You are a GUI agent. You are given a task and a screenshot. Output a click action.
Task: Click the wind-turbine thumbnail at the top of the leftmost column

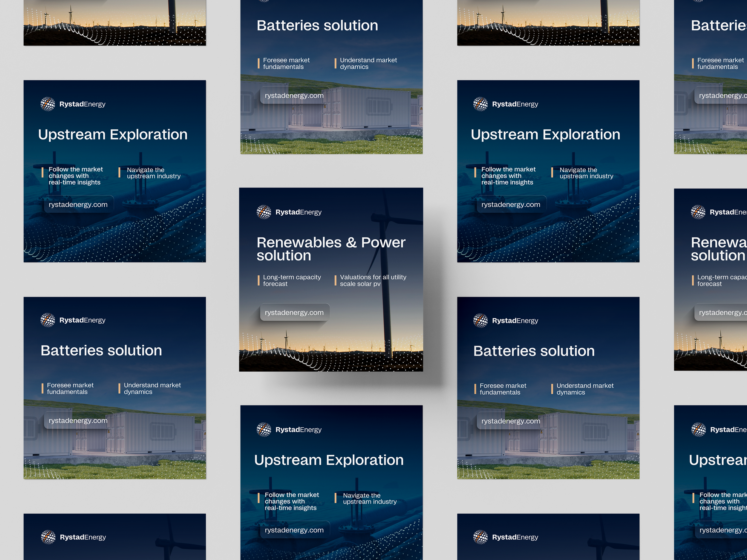(x=115, y=23)
